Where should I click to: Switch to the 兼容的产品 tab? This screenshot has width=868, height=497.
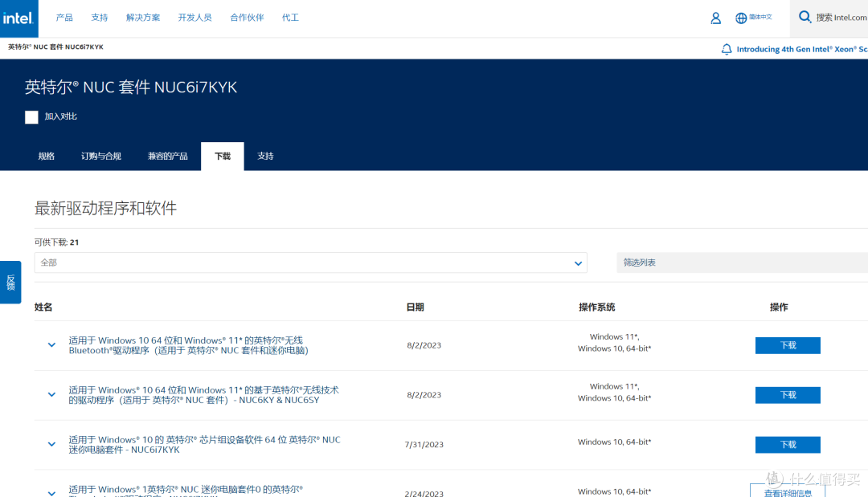pos(168,157)
